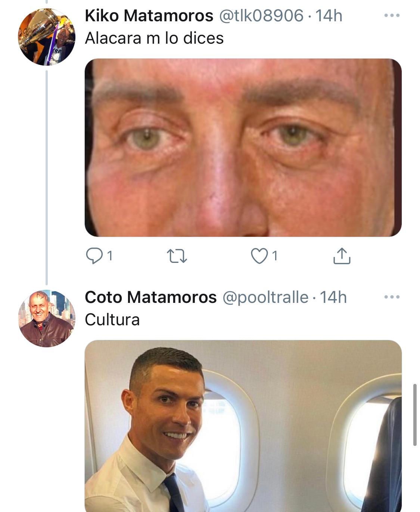This screenshot has height=512, width=420.
Task: Open more options for Kiko Matamoros's tweet
Action: (392, 16)
